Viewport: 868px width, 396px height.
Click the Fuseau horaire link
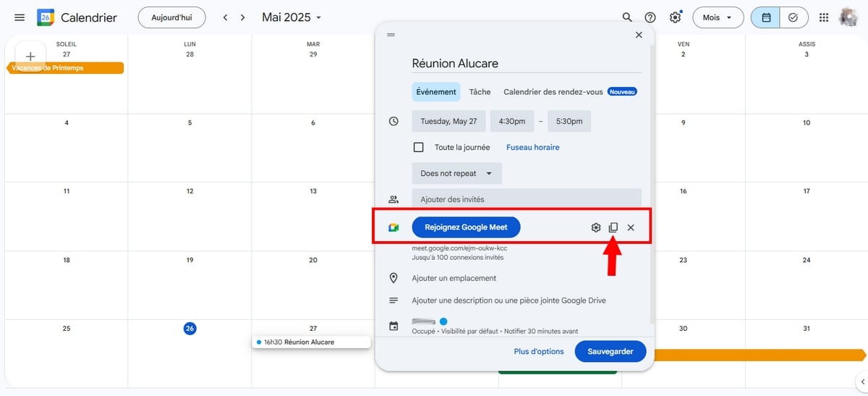(x=532, y=147)
